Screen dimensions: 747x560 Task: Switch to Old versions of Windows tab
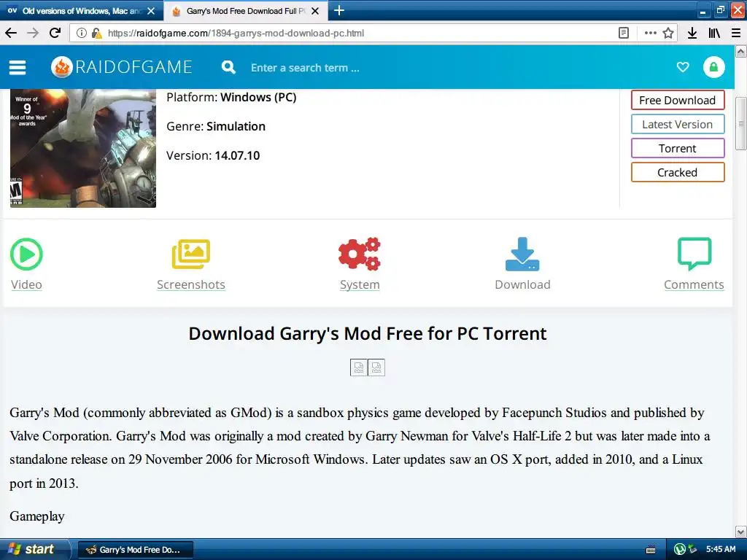[x=81, y=10]
